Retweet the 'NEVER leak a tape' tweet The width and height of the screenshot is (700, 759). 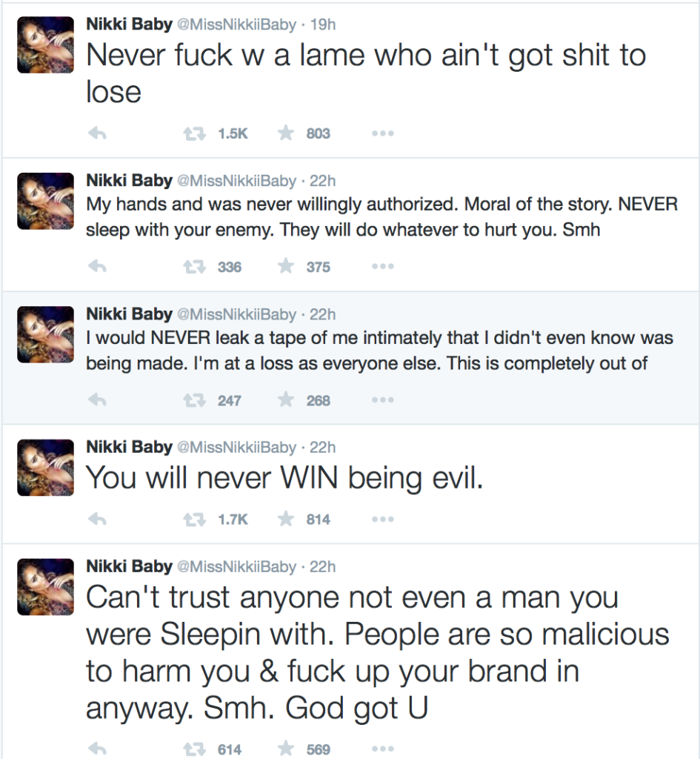pyautogui.click(x=193, y=401)
